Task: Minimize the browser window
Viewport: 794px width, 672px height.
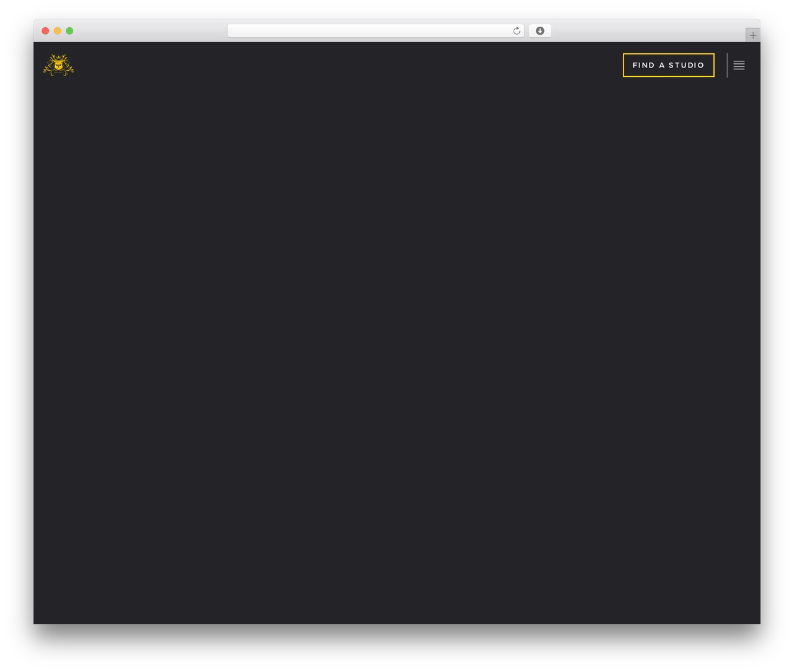Action: click(x=58, y=31)
